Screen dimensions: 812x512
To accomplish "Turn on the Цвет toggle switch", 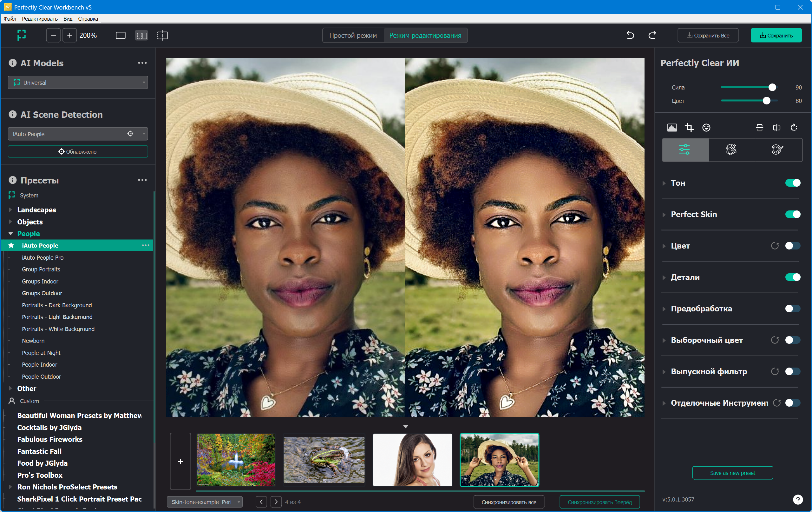I will click(x=792, y=246).
